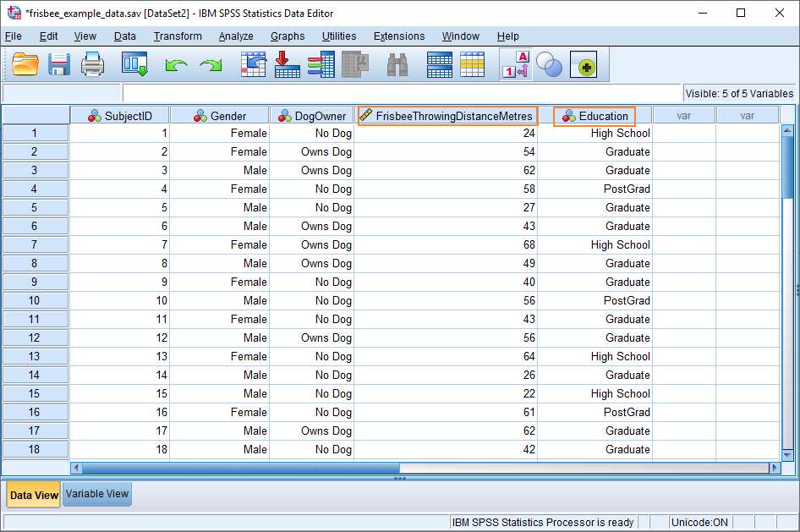The image size is (800, 532).
Task: Open the Graphs menu
Action: coord(288,36)
